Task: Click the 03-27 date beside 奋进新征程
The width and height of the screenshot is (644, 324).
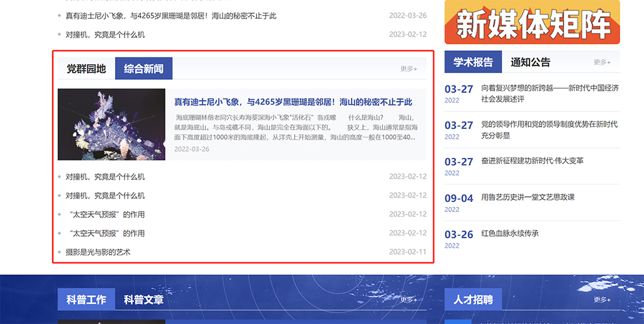Action: coord(458,162)
